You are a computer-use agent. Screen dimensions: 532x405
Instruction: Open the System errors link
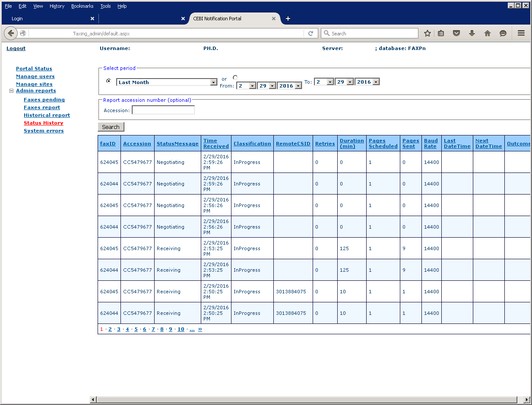point(44,131)
